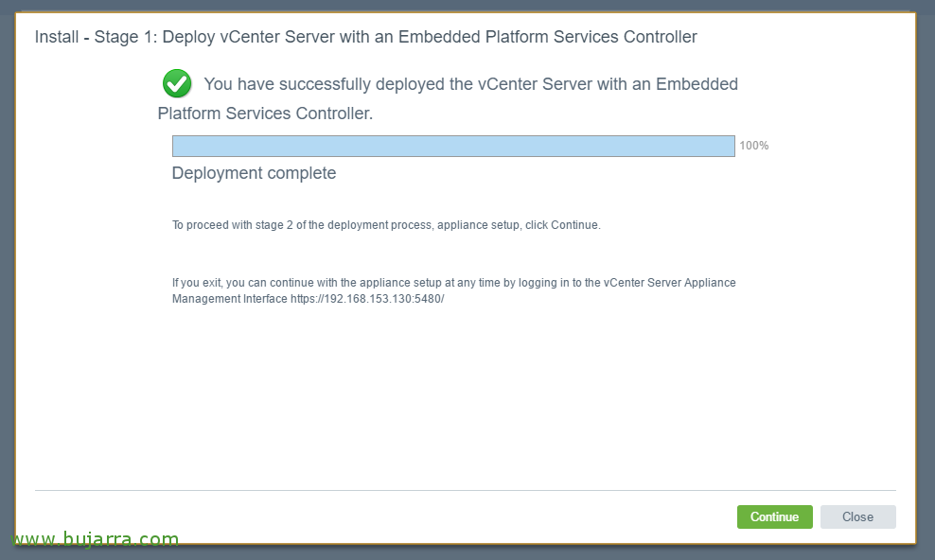Select the 'Deployment complete' status text

(x=254, y=173)
